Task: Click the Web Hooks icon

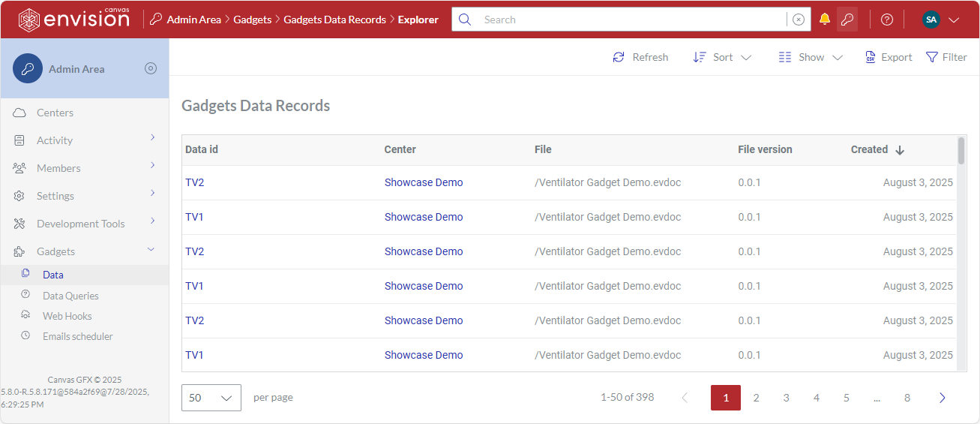Action: [25, 315]
